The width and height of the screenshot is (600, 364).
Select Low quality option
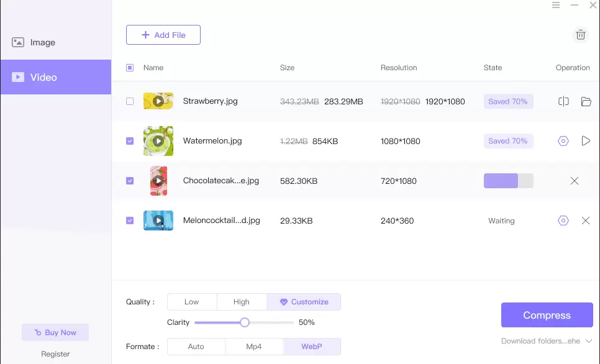[192, 302]
